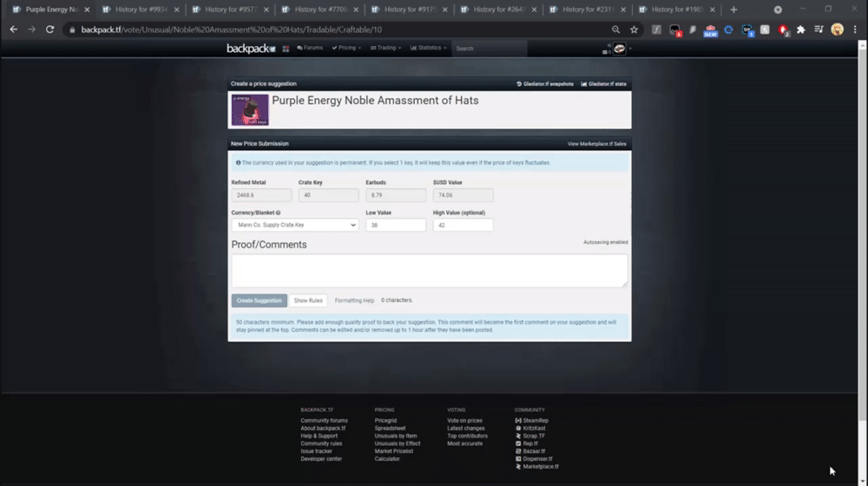Screen dimensions: 868x486
Task: Click the High Value optional field
Action: (x=463, y=226)
